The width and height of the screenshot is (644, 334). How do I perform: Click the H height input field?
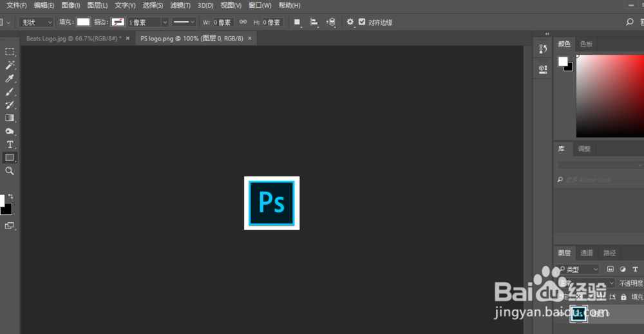point(272,22)
